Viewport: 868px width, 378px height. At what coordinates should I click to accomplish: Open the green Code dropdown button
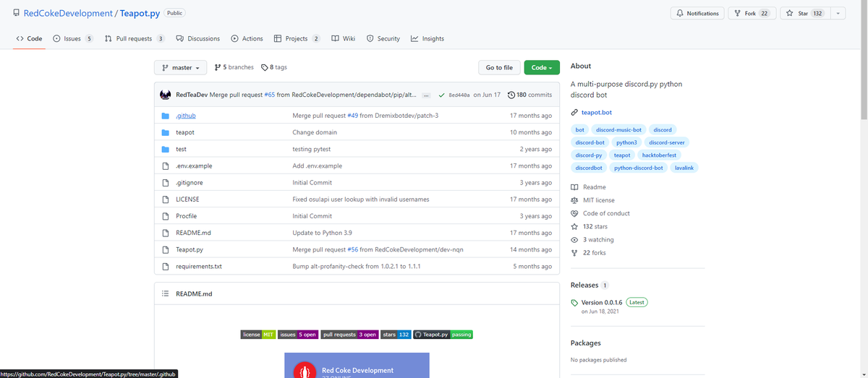point(542,67)
